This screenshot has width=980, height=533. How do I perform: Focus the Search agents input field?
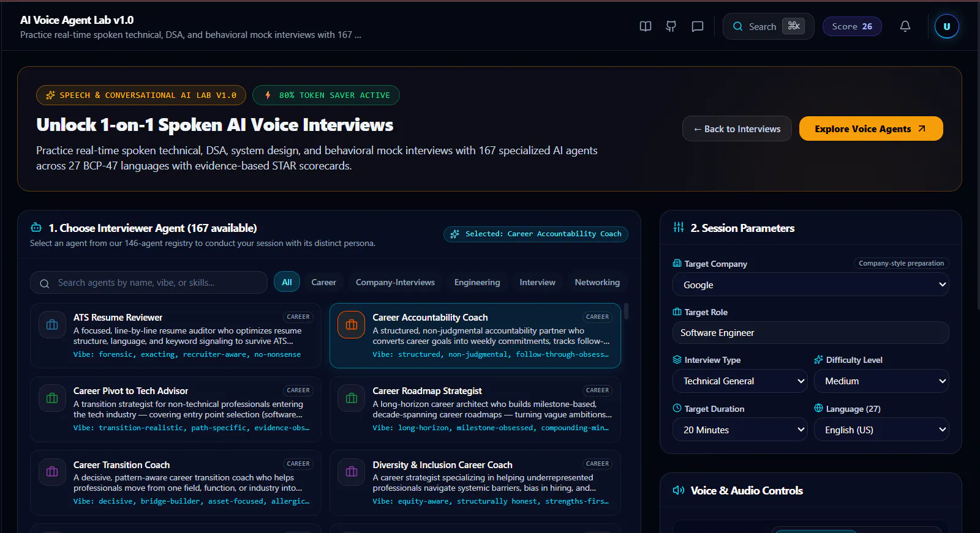pos(149,283)
